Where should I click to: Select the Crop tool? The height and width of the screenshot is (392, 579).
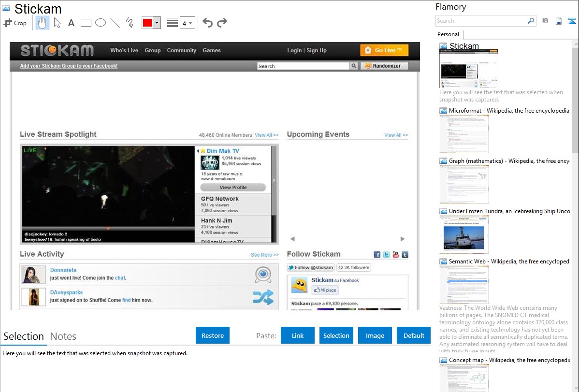pyautogui.click(x=15, y=23)
